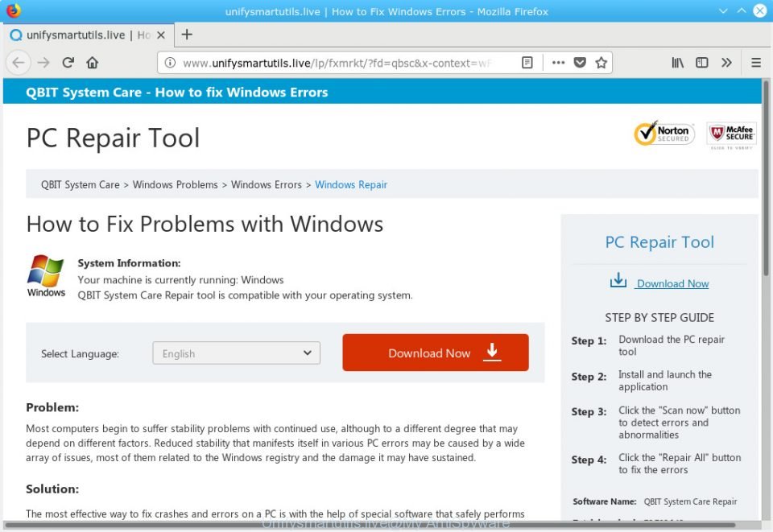Screen dimensions: 773x532
Task: Open page actions three-dots menu
Action: [x=558, y=63]
